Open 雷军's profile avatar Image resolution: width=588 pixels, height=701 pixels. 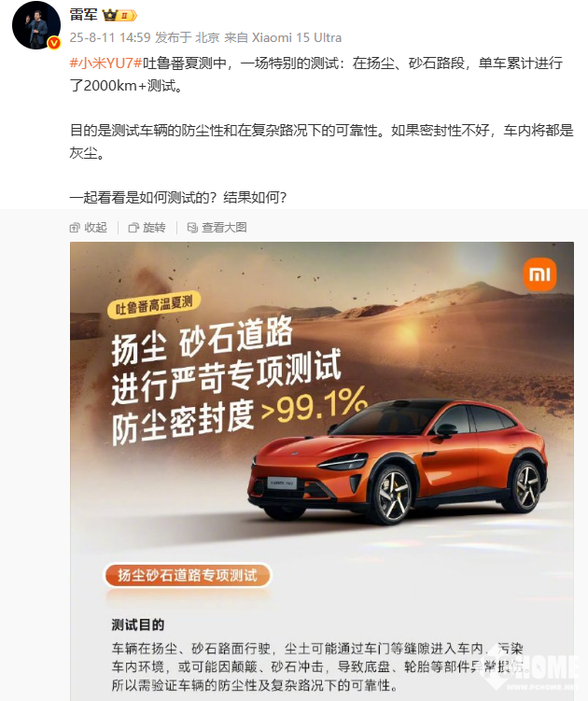pos(35,25)
